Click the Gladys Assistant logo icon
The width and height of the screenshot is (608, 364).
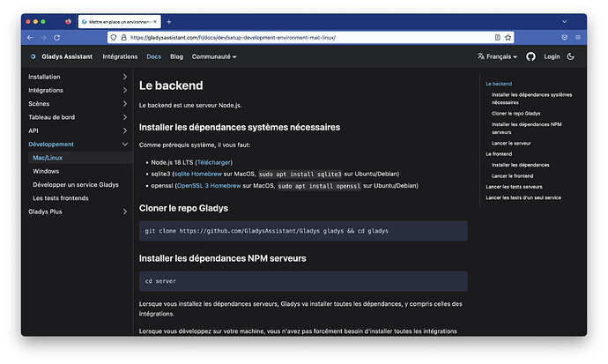pos(33,56)
